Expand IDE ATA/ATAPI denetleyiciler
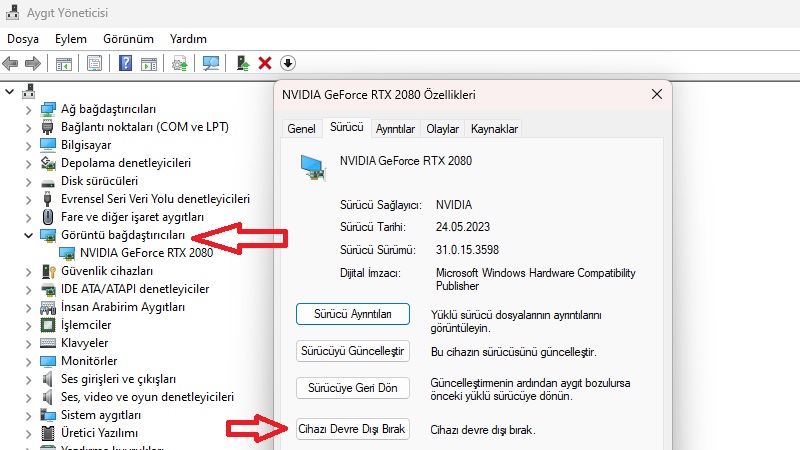 [29, 290]
